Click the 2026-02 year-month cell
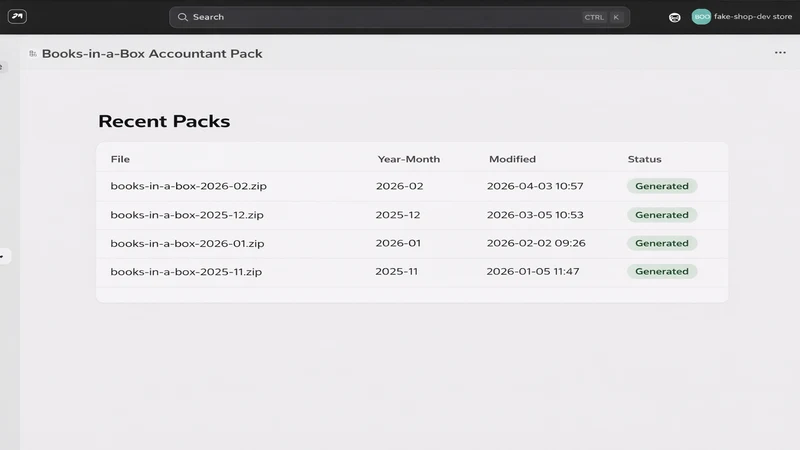 (399, 186)
